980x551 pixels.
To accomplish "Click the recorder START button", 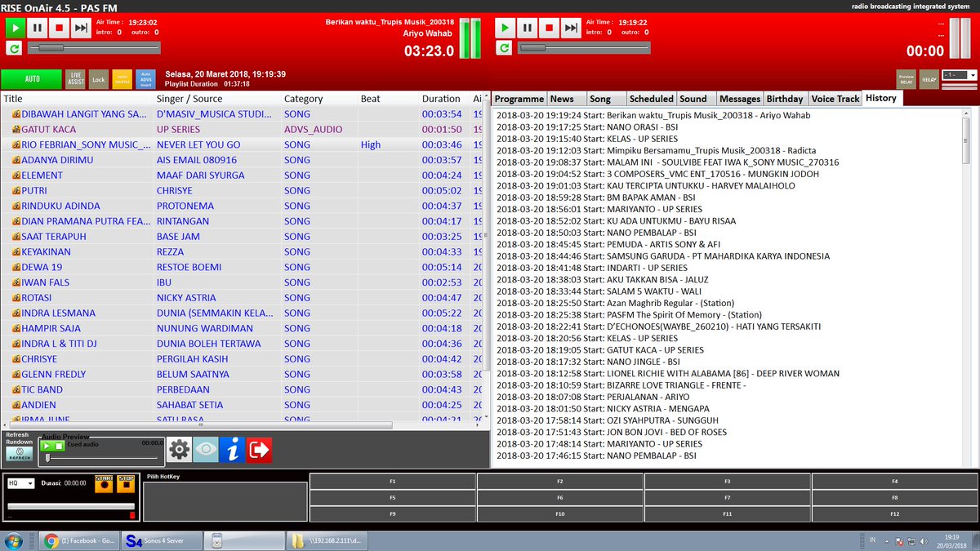I will tap(104, 483).
